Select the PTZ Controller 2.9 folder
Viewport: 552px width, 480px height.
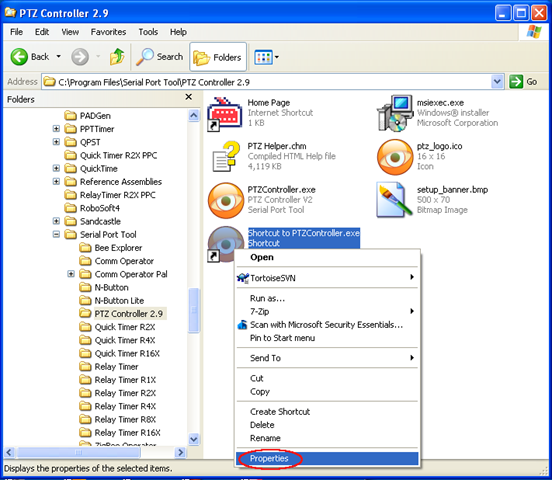click(x=122, y=313)
